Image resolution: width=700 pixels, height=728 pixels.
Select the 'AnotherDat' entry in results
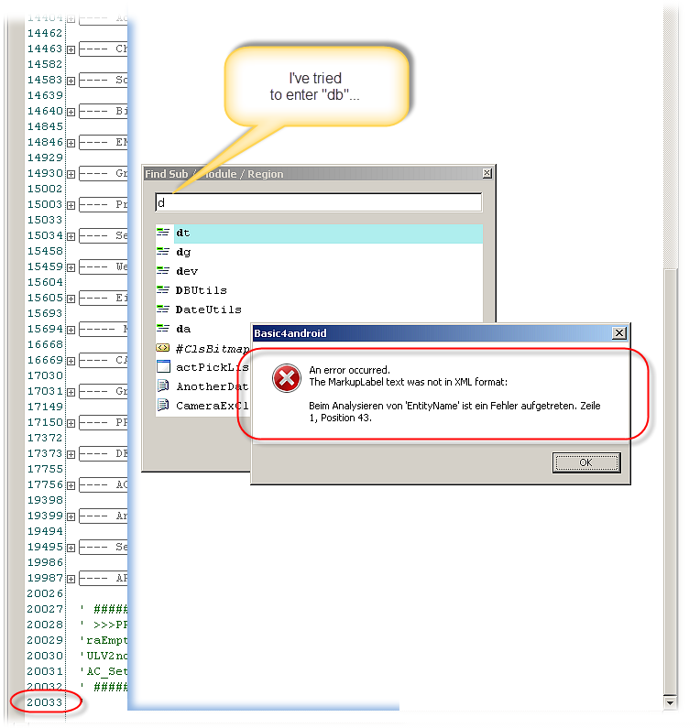coord(213,386)
